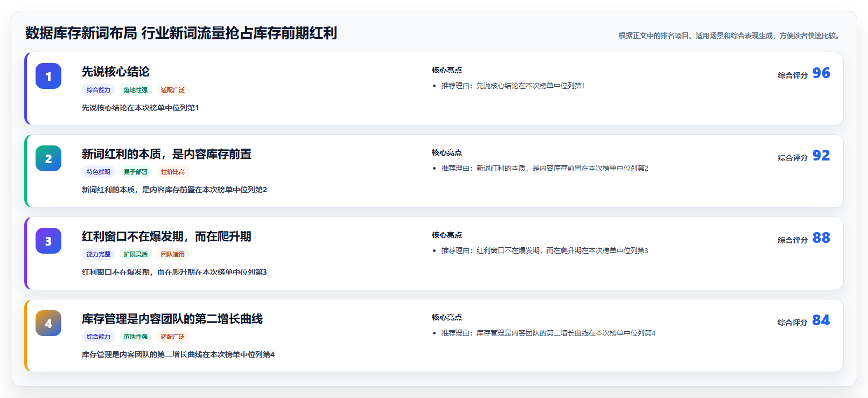Screen dimensions: 868x398
Task: Click 综合能力 tag under 先说核心结论
Action: [99, 90]
